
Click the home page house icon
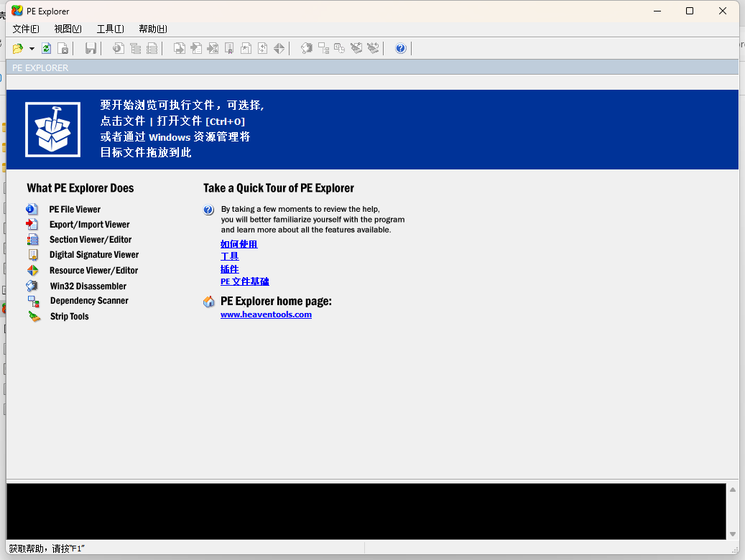tap(208, 302)
